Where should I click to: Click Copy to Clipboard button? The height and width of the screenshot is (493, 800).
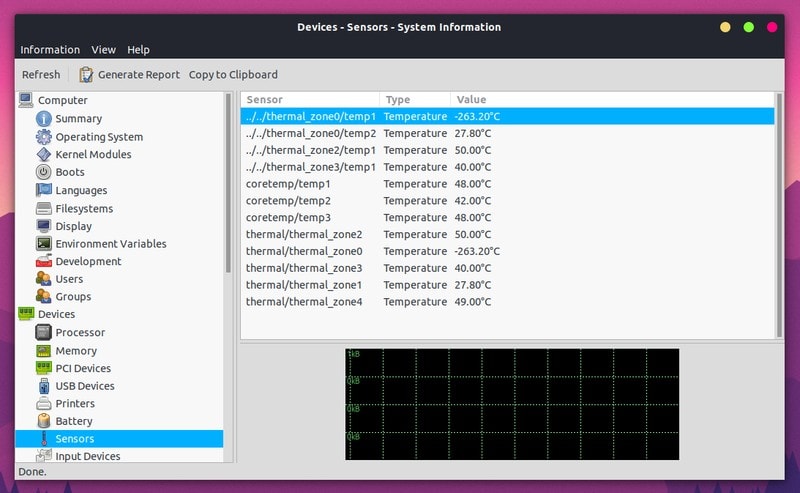[x=233, y=75]
